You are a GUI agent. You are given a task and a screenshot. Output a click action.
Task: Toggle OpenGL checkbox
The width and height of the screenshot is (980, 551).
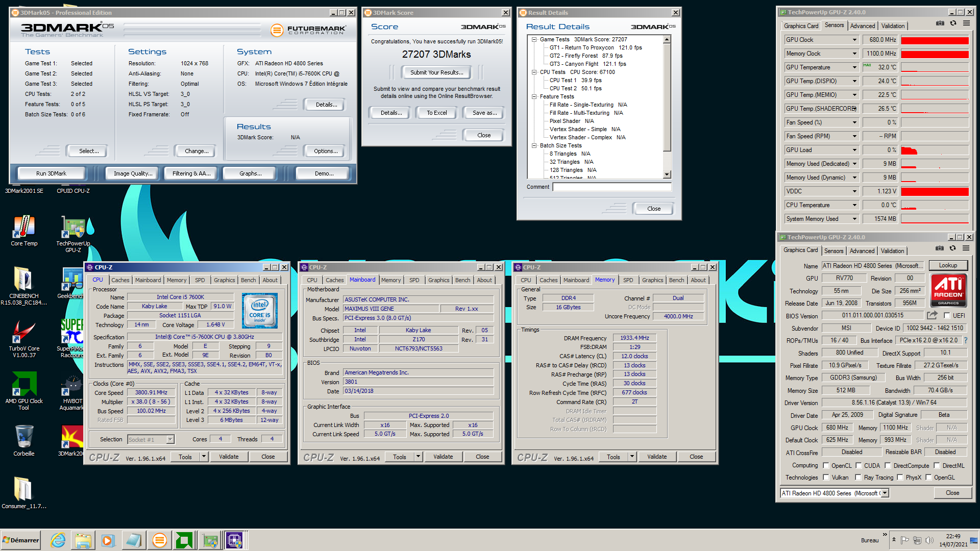click(928, 478)
